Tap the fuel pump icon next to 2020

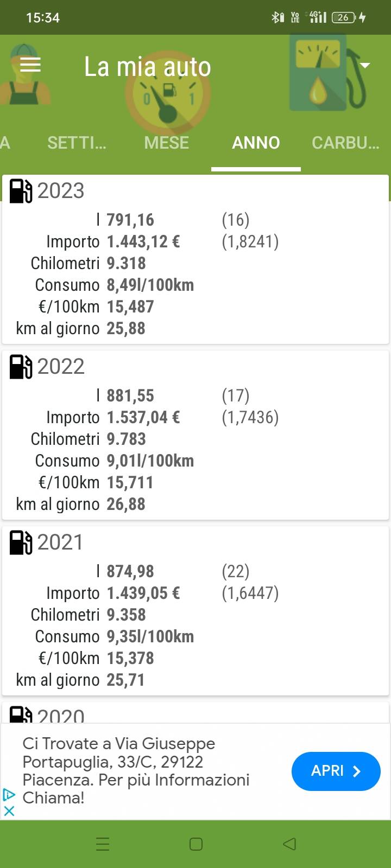pos(21,714)
